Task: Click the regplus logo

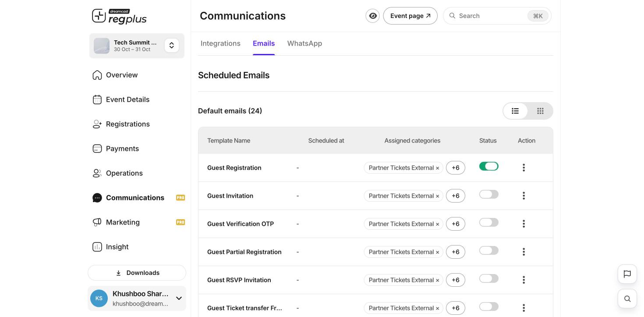Action: tap(119, 16)
